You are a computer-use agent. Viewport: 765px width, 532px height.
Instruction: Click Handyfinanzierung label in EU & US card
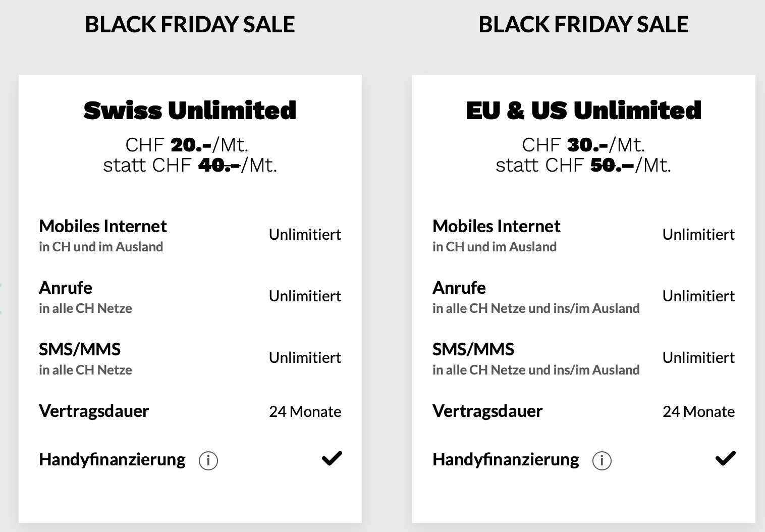(x=506, y=460)
